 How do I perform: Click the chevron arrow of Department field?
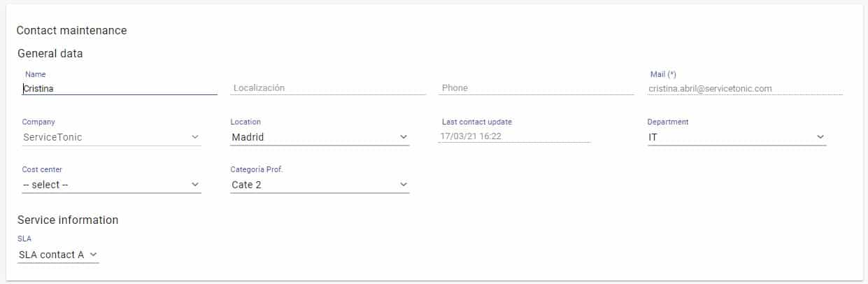click(x=820, y=137)
